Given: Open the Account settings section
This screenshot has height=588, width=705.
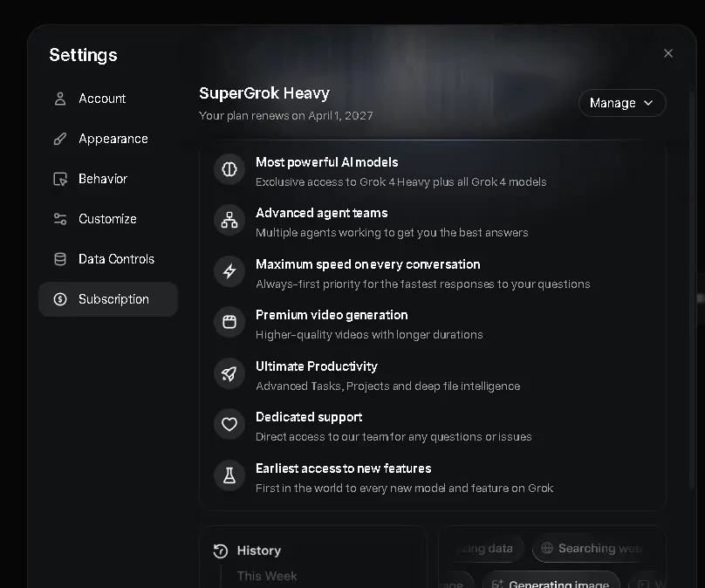Looking at the screenshot, I should (108, 99).
